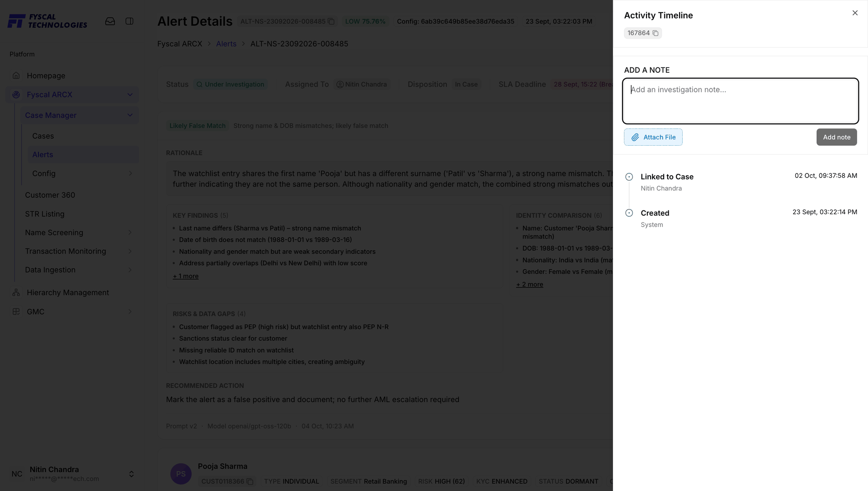Viewport: 868px width, 491px height.
Task: Click the Fyscal Technologies logo
Action: pos(47,21)
